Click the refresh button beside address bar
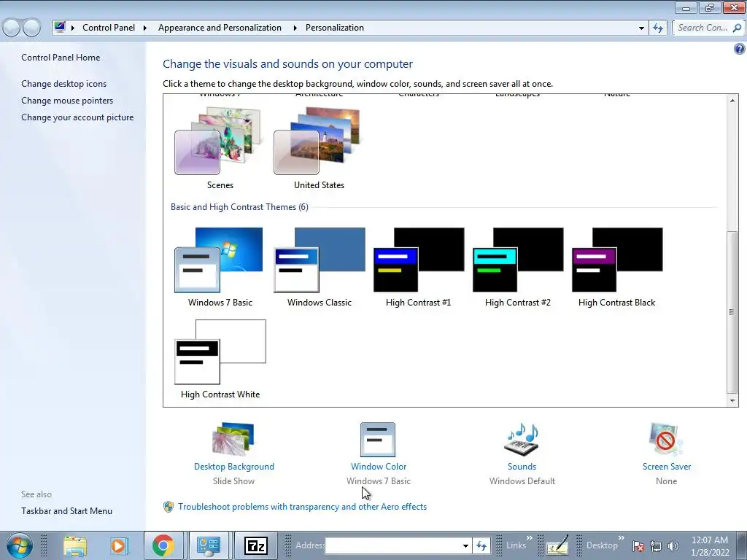The height and width of the screenshot is (560, 747). point(658,28)
